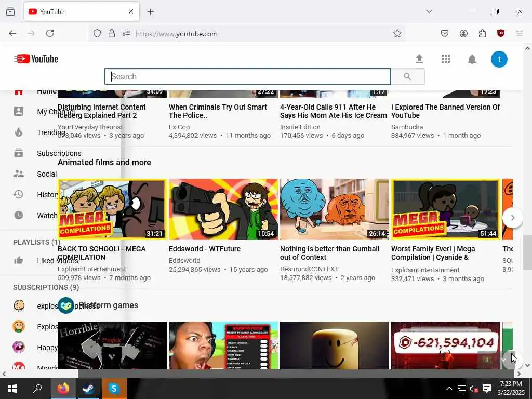The width and height of the screenshot is (532, 399).
Task: Click the Trending flame icon
Action: [19, 132]
